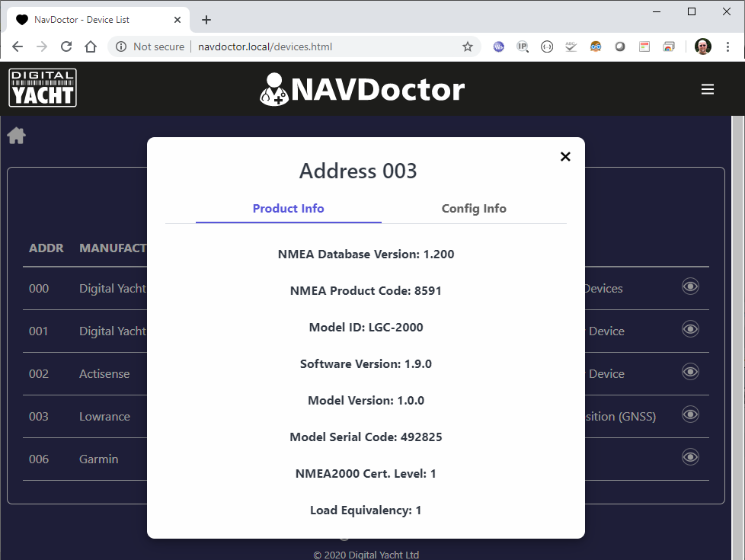Switch to the Config Info tab
The width and height of the screenshot is (745, 560).
pos(474,209)
